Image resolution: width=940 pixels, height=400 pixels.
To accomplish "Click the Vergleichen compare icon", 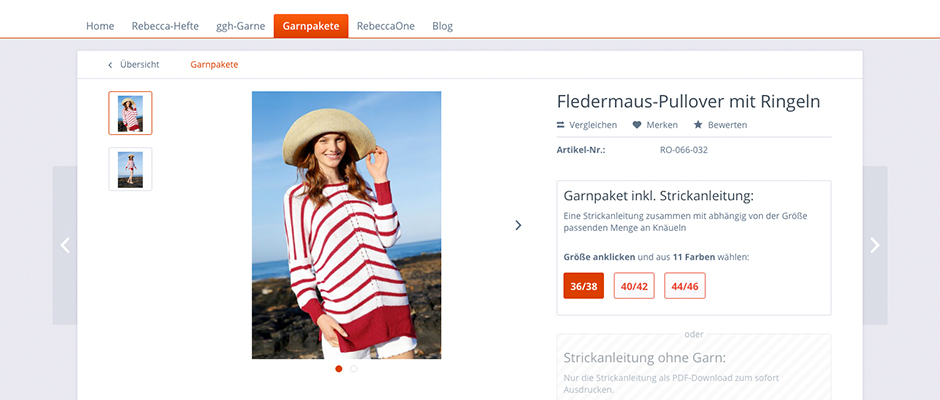I will [561, 125].
